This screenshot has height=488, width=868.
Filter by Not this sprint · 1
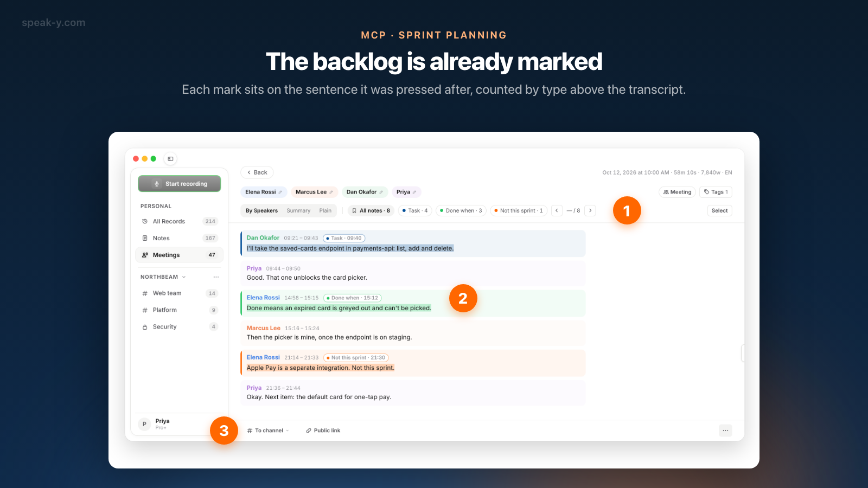519,211
